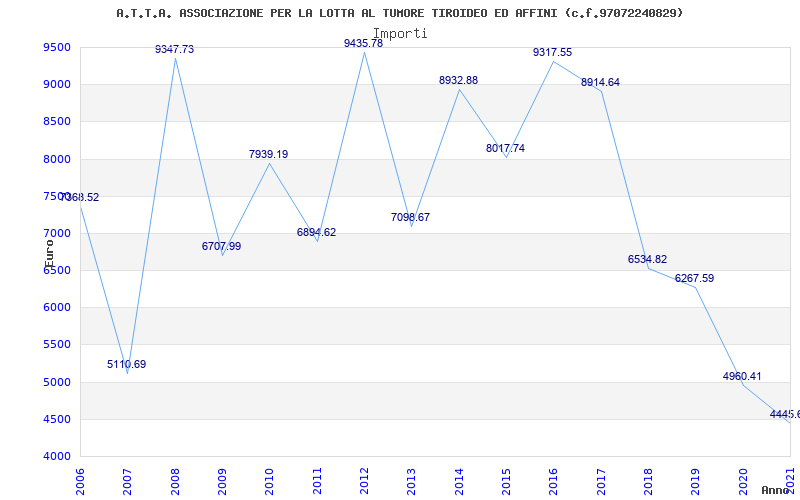
Task: Click the chart title A.T.T.A. ASSOCIAZIONE text
Action: 399,13
